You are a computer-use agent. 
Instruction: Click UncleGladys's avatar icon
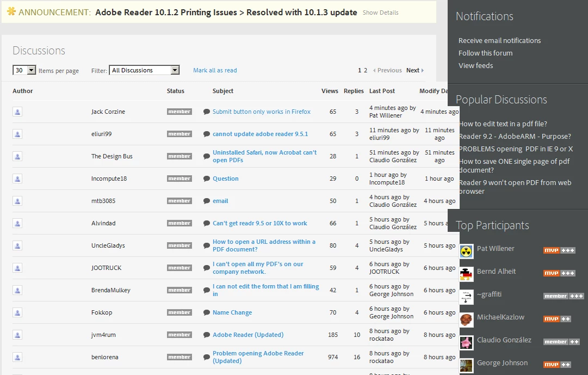[17, 245]
